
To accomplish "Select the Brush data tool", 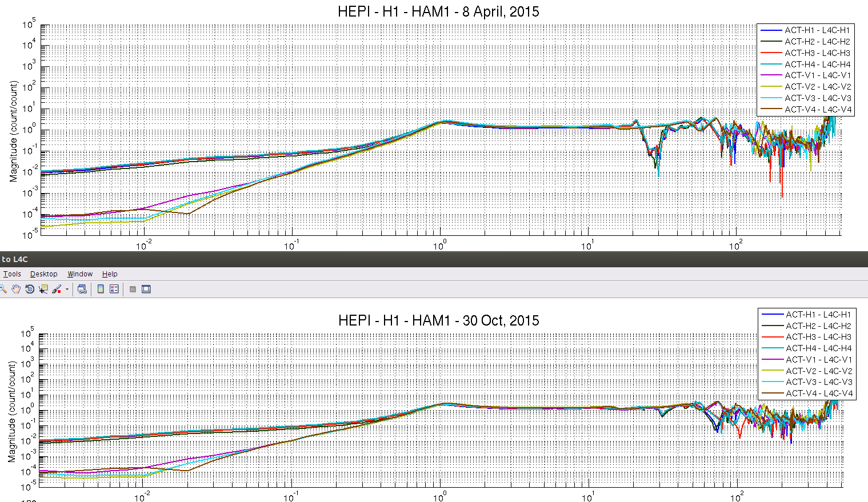I will click(57, 289).
